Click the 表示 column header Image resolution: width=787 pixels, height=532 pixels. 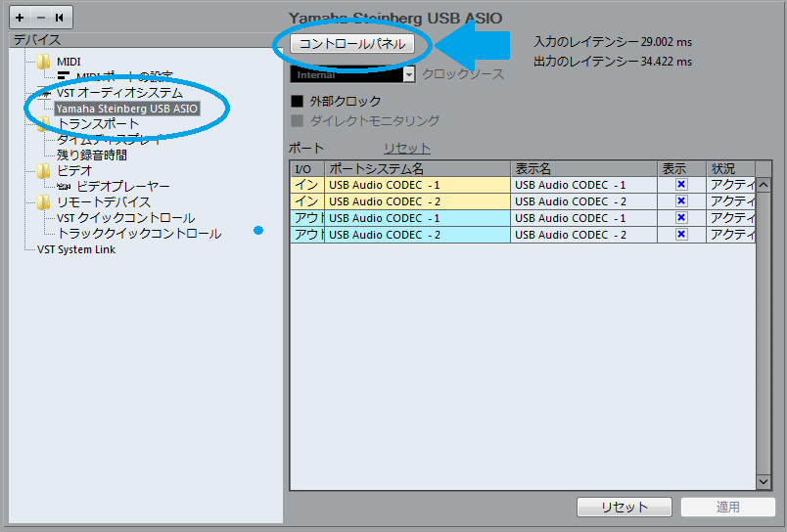point(681,169)
